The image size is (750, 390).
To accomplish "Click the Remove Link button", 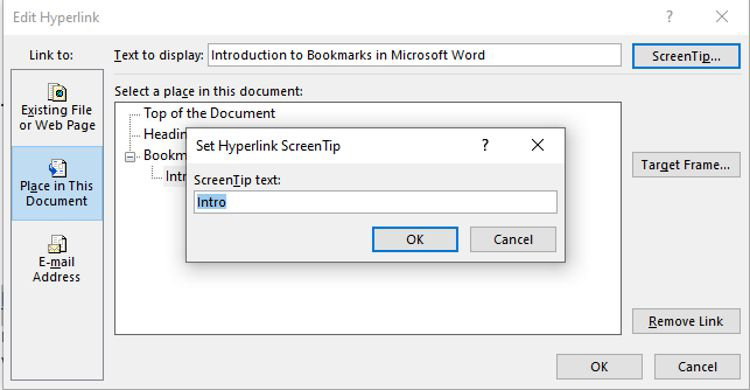I will 686,321.
